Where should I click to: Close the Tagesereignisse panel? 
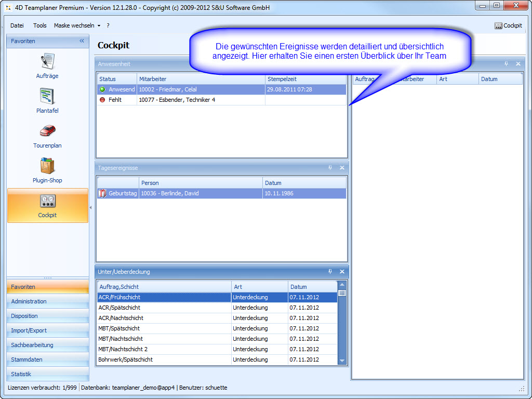pos(342,168)
